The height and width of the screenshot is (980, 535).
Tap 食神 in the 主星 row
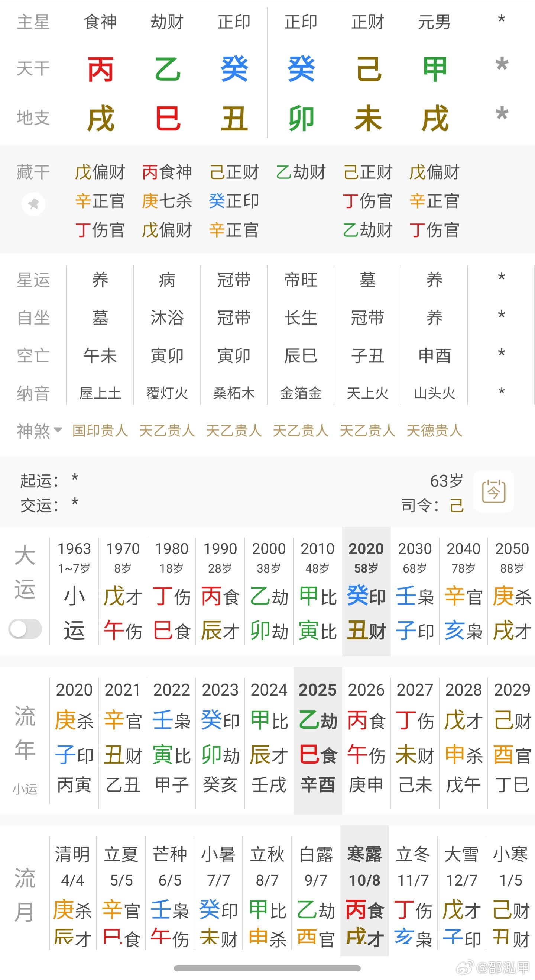100,22
